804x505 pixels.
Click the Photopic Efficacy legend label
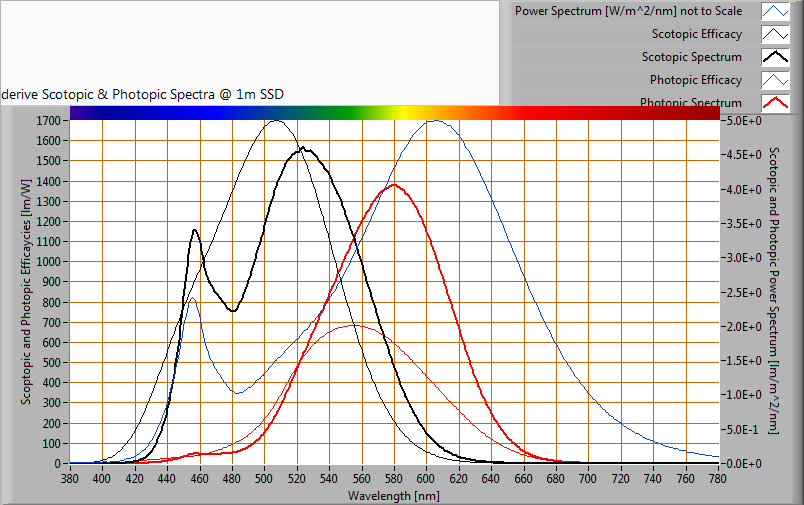(x=695, y=80)
